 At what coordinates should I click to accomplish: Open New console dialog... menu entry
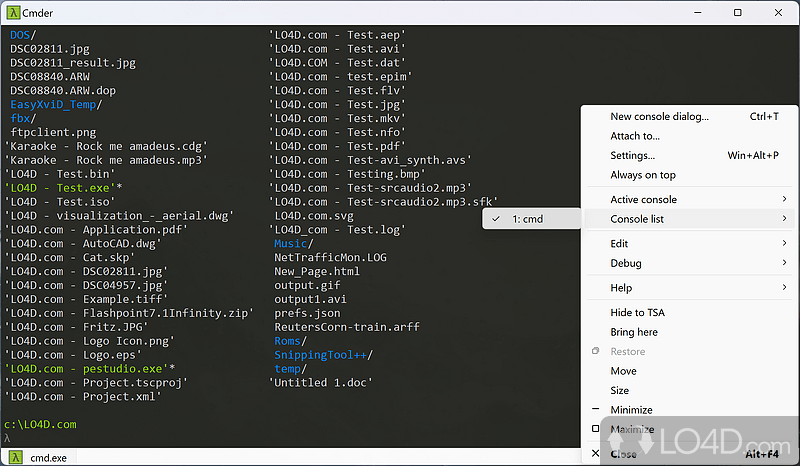690,116
